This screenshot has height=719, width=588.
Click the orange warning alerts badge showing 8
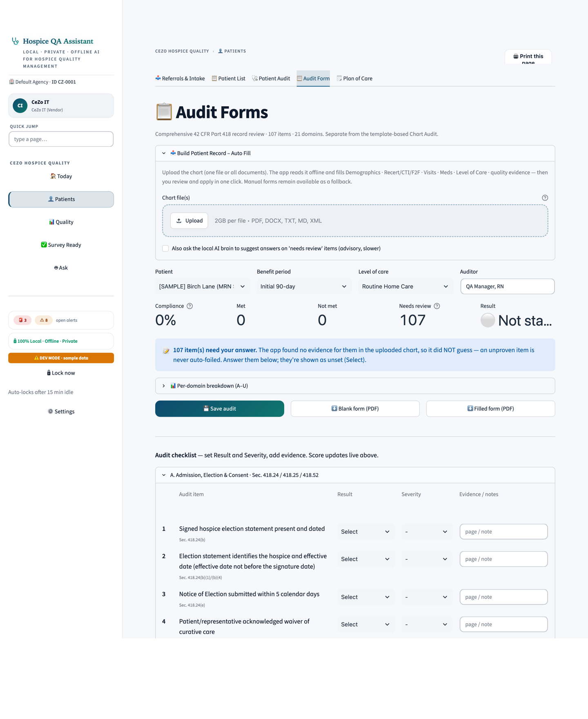tap(44, 320)
